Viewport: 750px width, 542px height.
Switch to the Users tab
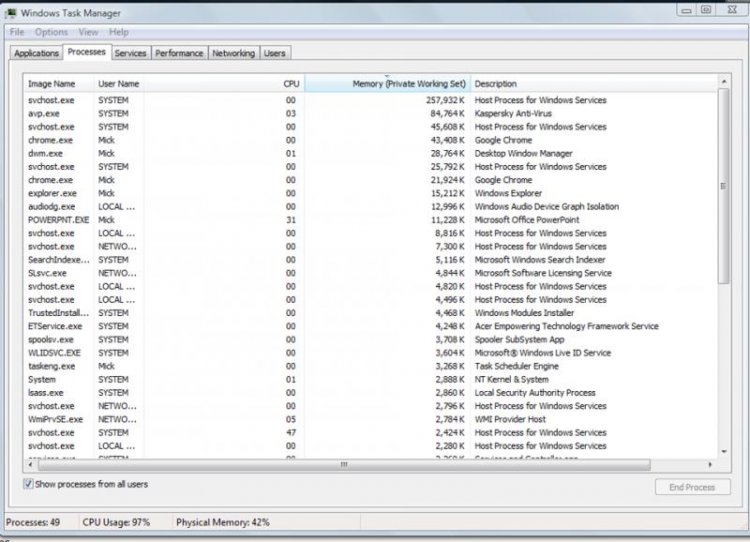(275, 53)
